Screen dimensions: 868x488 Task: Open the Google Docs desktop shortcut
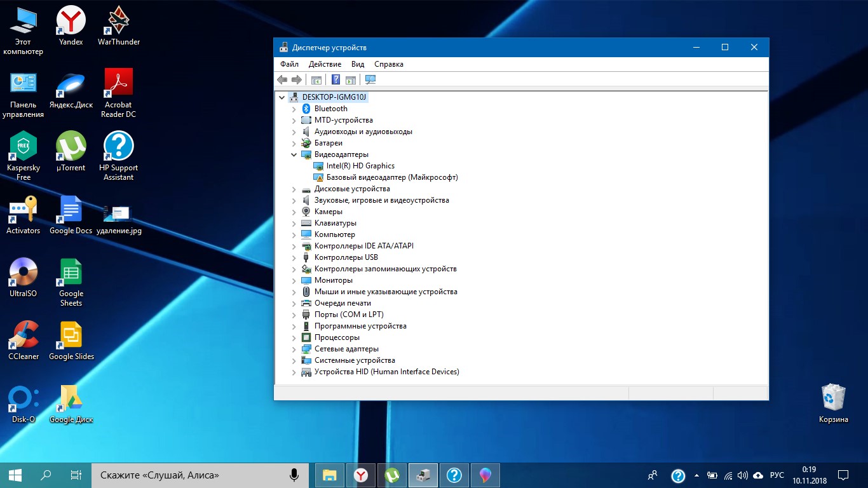pos(71,215)
